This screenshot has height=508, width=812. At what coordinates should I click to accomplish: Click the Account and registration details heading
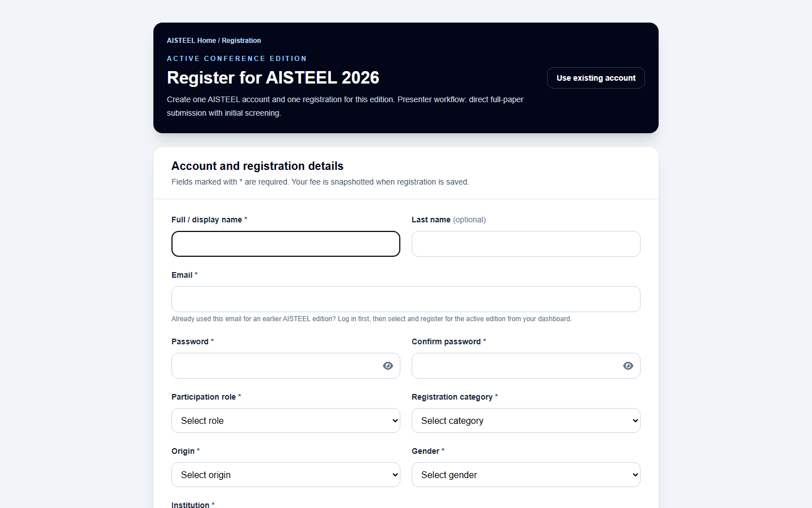(257, 166)
